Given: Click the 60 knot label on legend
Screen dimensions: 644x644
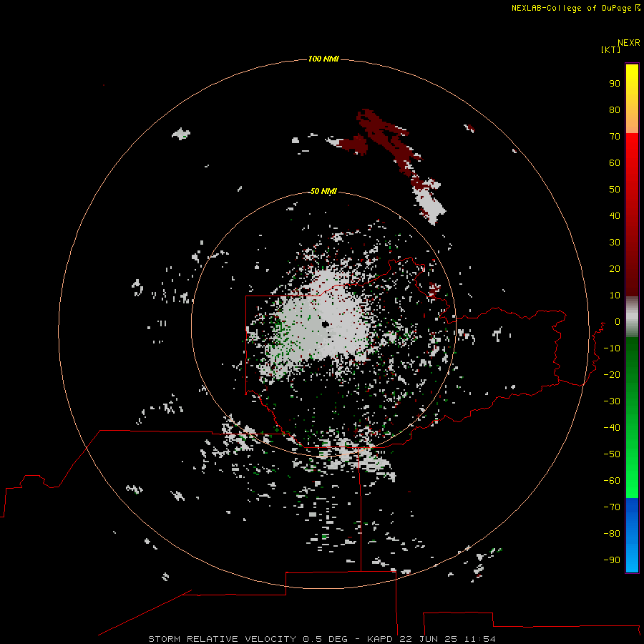Looking at the screenshot, I should 615,163.
